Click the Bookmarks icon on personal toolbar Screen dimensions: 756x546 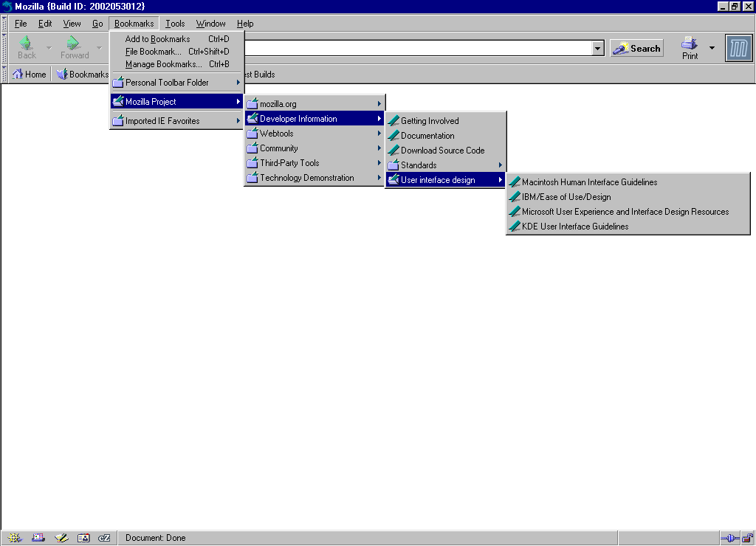tap(62, 75)
